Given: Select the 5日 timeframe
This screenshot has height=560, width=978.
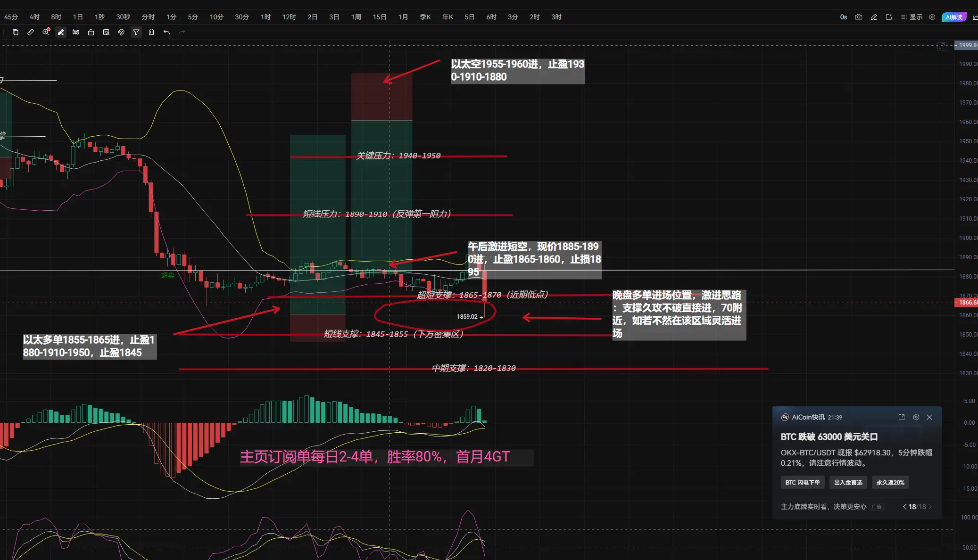Looking at the screenshot, I should [x=469, y=17].
